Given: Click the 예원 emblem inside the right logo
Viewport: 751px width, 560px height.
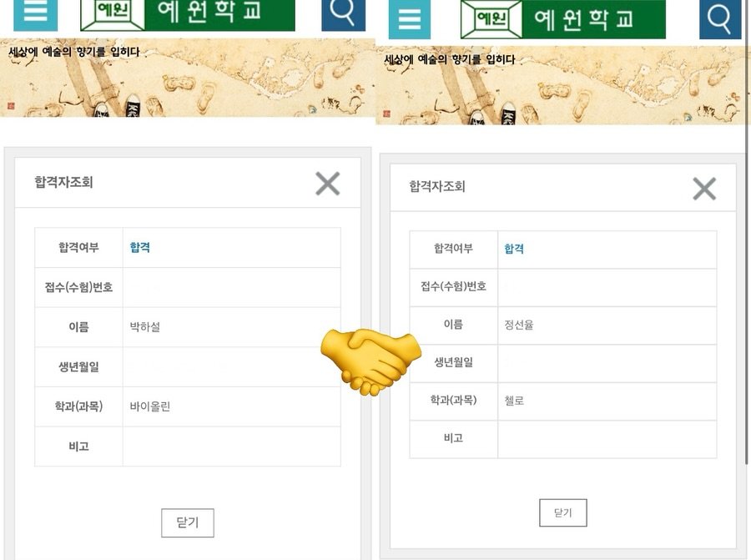Looking at the screenshot, I should pyautogui.click(x=491, y=19).
